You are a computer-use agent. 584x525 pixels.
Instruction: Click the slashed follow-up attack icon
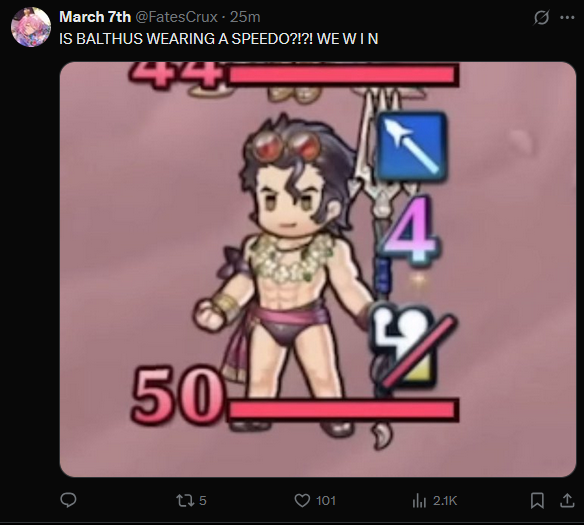[x=412, y=346]
